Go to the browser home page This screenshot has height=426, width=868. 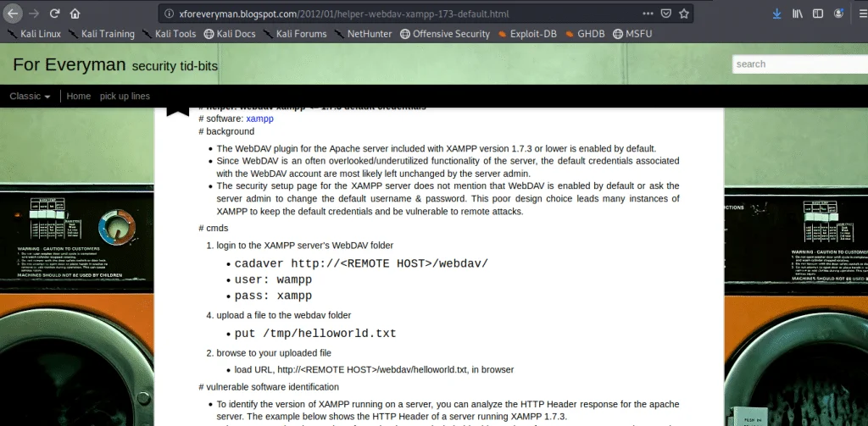[x=75, y=14]
